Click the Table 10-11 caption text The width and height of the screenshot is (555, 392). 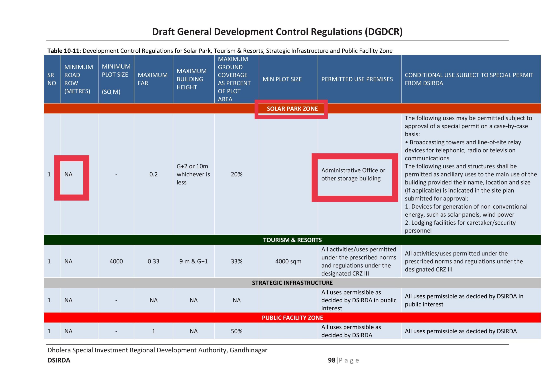pyautogui.click(x=219, y=51)
